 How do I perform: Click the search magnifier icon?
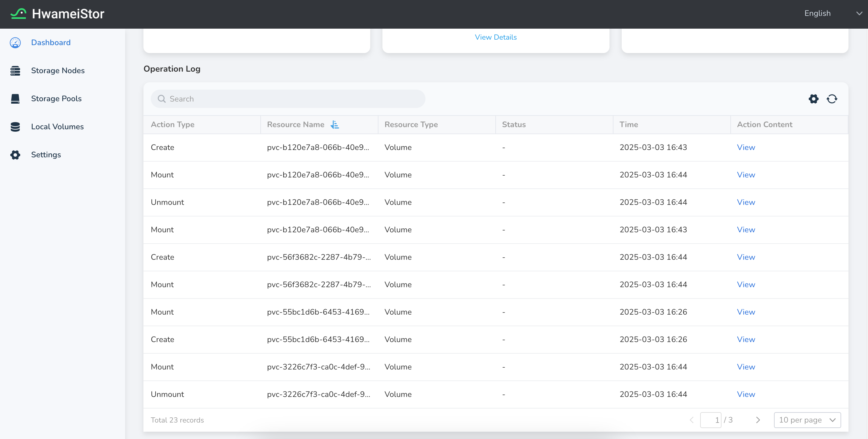click(x=162, y=99)
